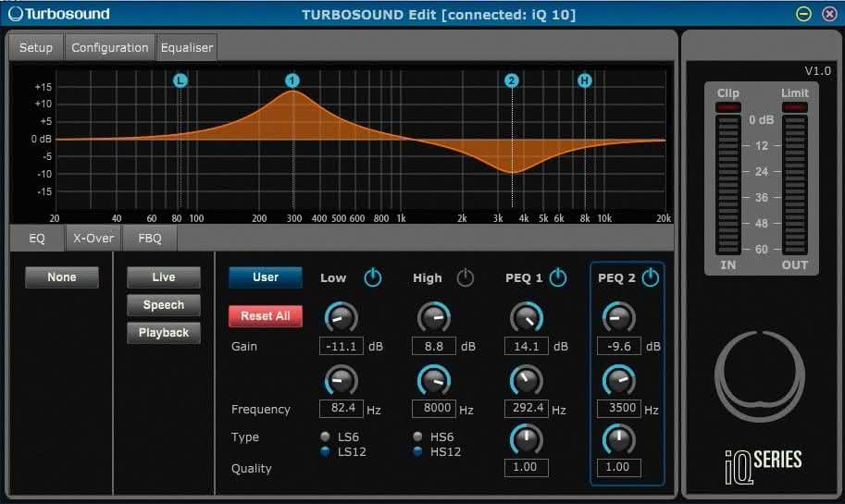This screenshot has height=504, width=845.
Task: Click the Turbosound logo in title bar
Action: coord(59,14)
